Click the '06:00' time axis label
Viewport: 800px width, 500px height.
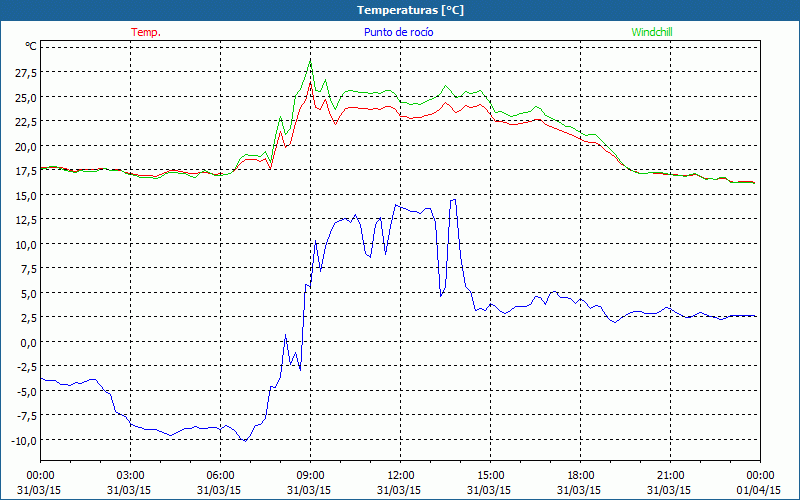pos(220,476)
